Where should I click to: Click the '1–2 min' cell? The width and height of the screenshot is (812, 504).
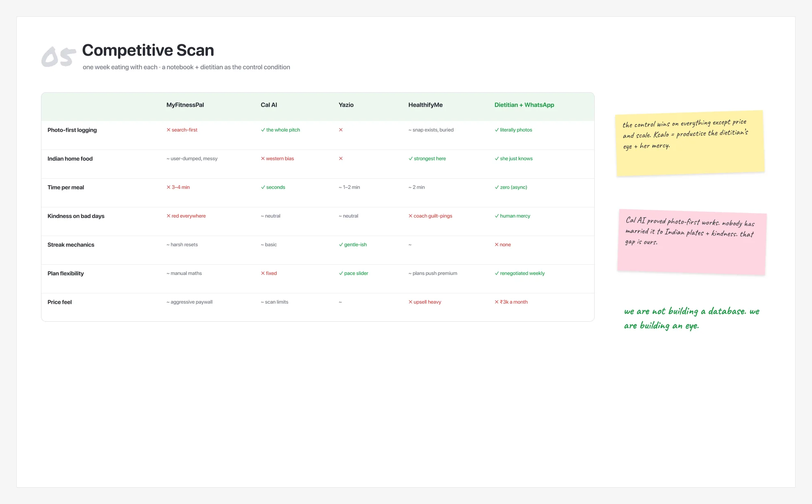pyautogui.click(x=349, y=187)
